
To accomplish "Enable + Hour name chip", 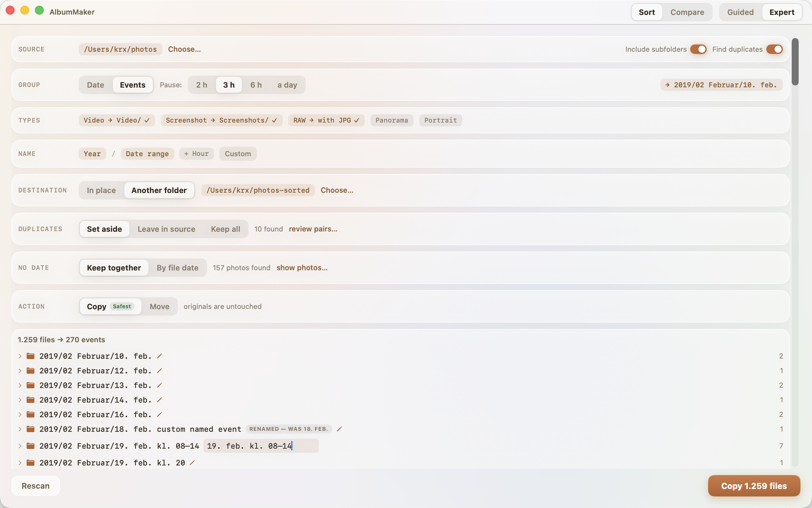I will click(196, 154).
